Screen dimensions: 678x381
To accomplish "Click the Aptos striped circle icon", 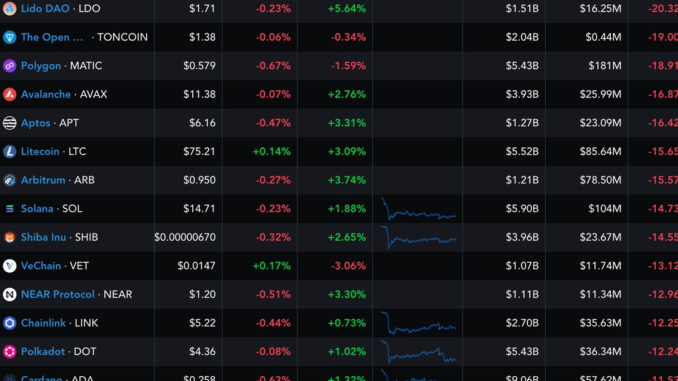I will point(10,123).
